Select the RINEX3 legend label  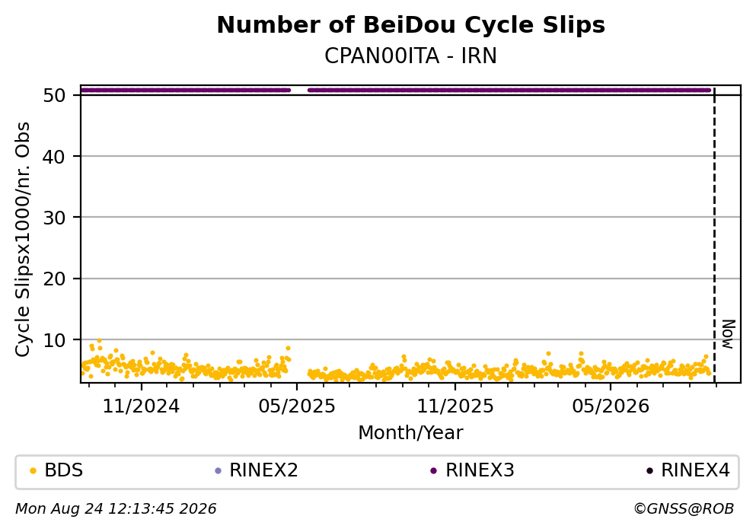[x=480, y=470]
